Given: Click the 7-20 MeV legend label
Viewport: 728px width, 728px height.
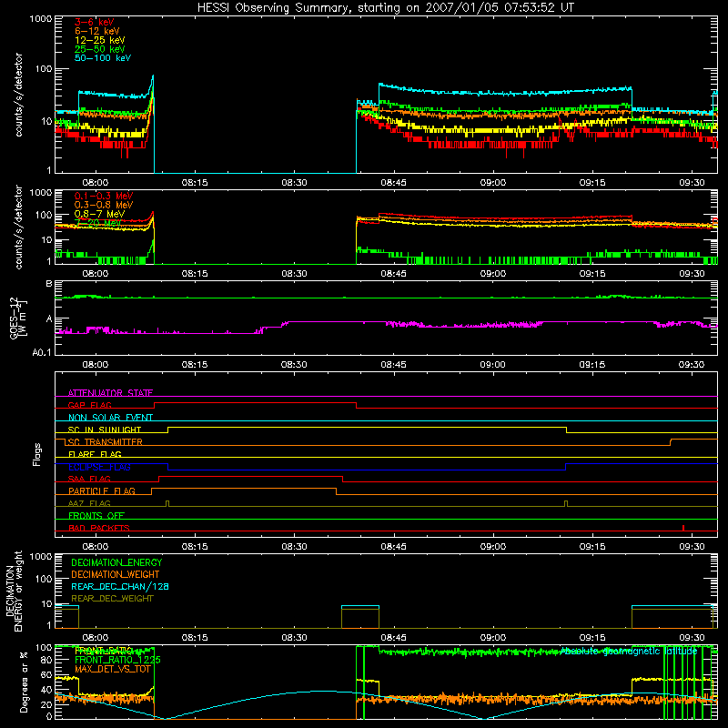Looking at the screenshot, I should click(x=98, y=223).
